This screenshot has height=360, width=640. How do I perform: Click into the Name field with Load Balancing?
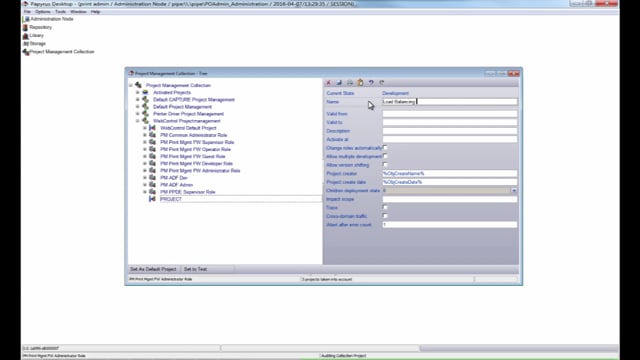tap(450, 102)
